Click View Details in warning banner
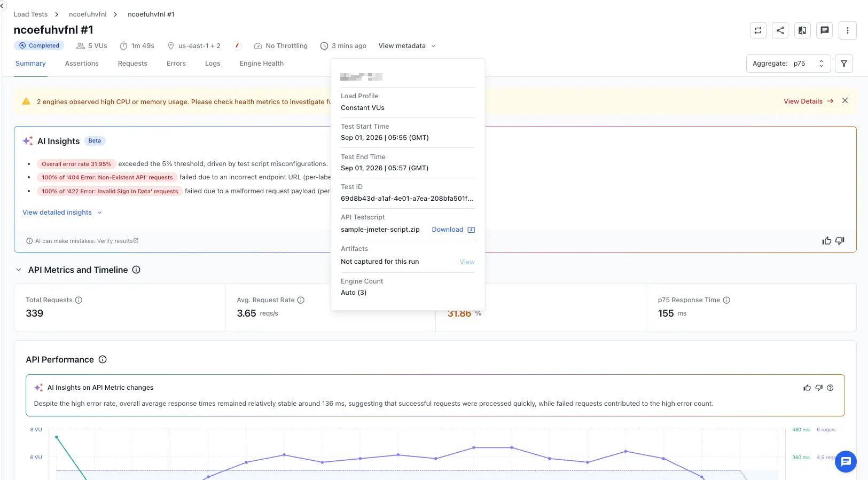The image size is (868, 480). tap(808, 101)
